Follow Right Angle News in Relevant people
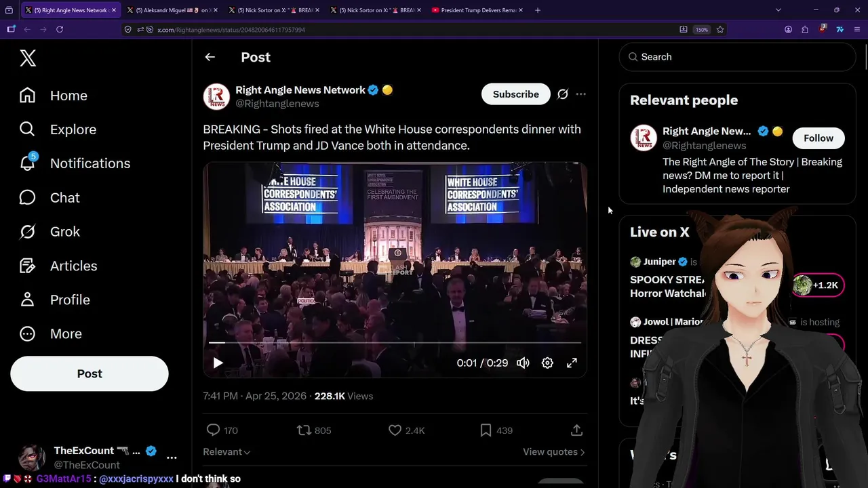Viewport: 868px width, 488px height. tap(818, 138)
